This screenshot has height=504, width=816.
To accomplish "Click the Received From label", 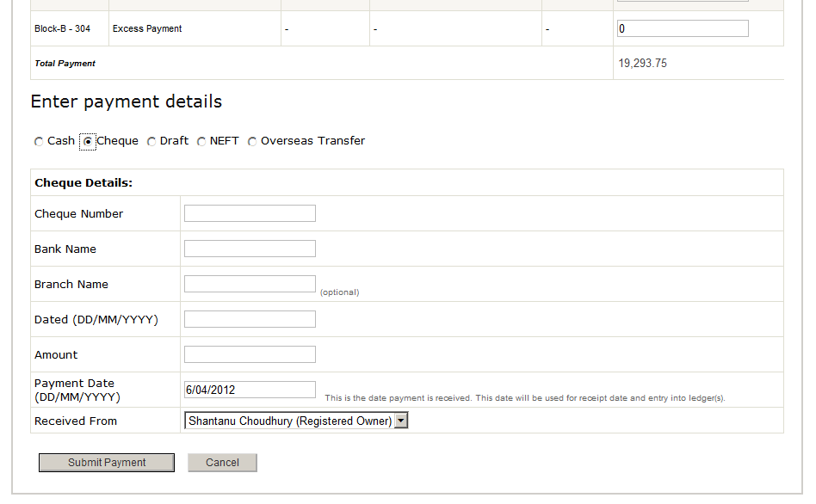I will coord(76,421).
